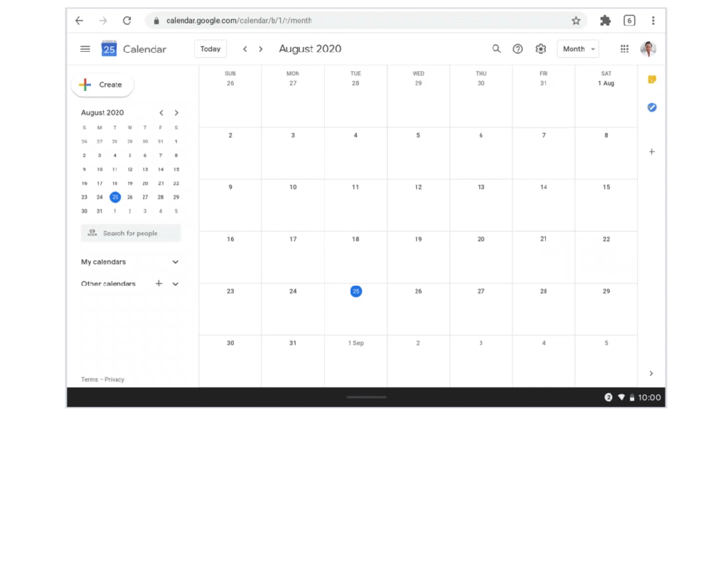Jump to Today
Image resolution: width=728 pixels, height=572 pixels.
(210, 49)
